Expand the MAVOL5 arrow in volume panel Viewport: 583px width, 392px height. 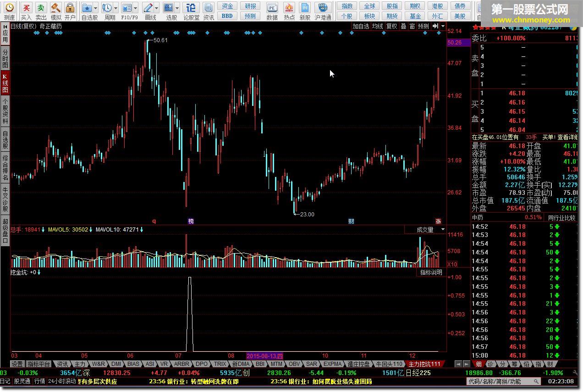[x=91, y=230]
